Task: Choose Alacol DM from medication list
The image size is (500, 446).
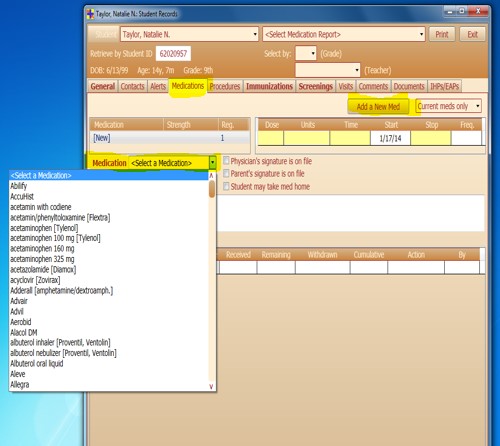Action: pos(109,332)
